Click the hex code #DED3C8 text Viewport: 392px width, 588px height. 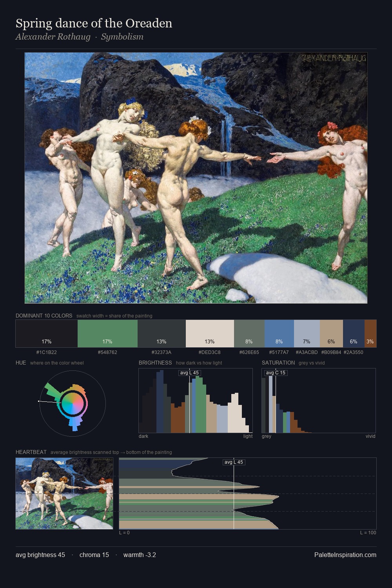tap(210, 352)
